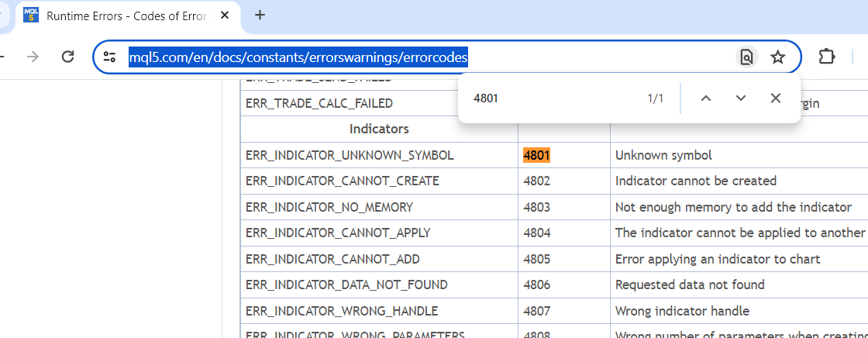Close the find bar
This screenshot has width=868, height=338.
(776, 98)
